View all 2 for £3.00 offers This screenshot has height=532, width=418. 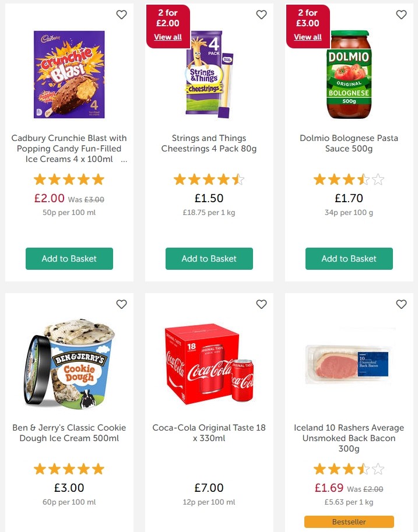click(308, 37)
